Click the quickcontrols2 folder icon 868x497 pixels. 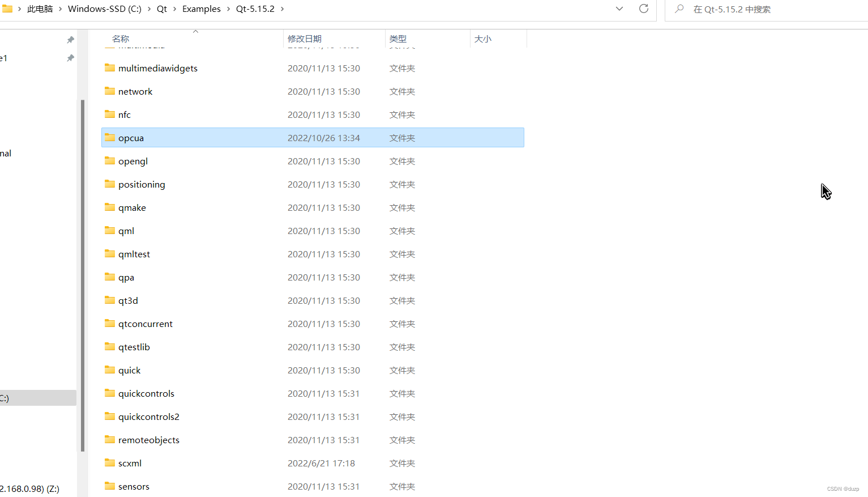(x=110, y=417)
